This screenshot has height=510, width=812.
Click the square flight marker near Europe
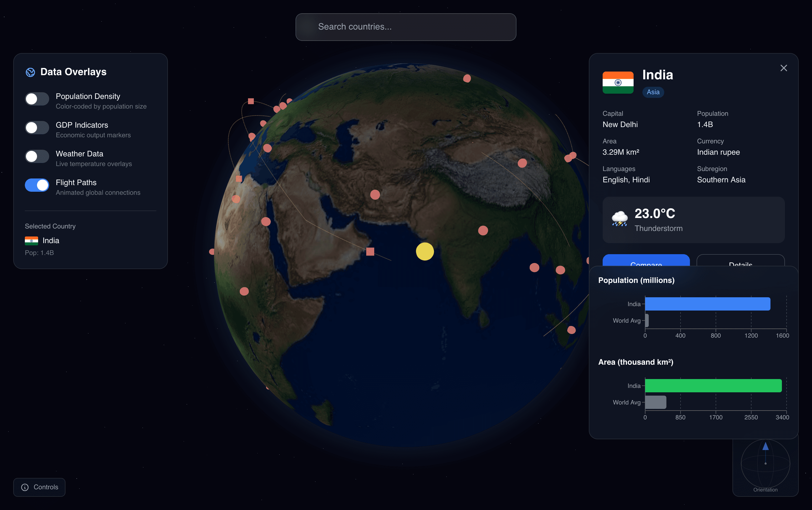click(251, 101)
